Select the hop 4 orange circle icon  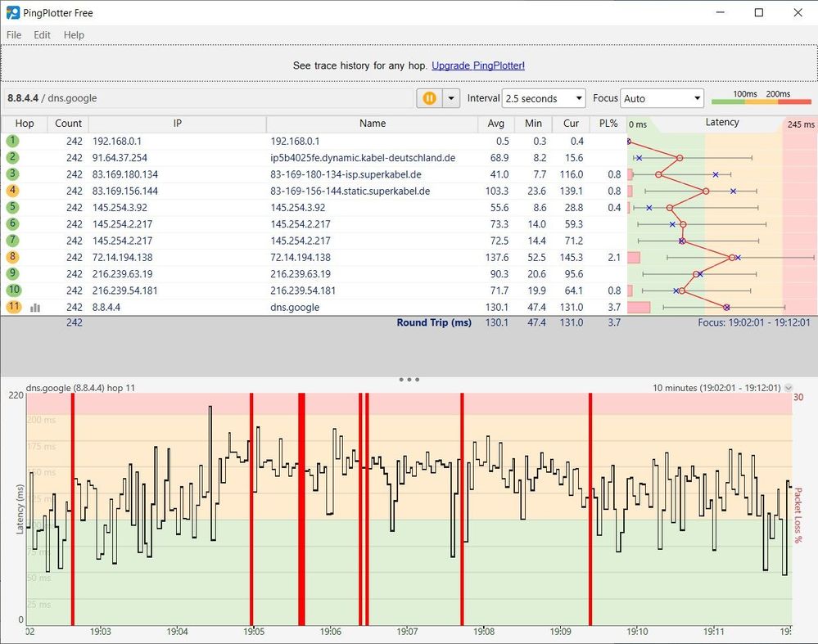point(12,191)
